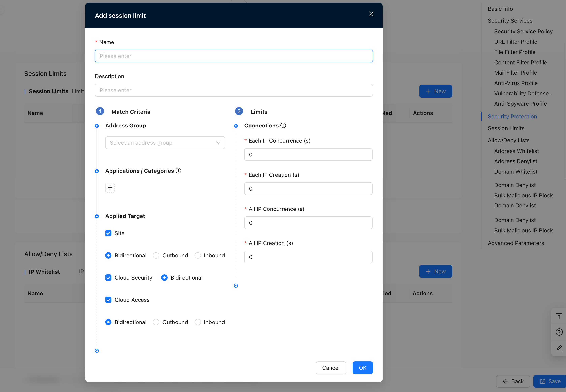Open Address Whitelist nav item
The width and height of the screenshot is (566, 392).
(x=516, y=151)
